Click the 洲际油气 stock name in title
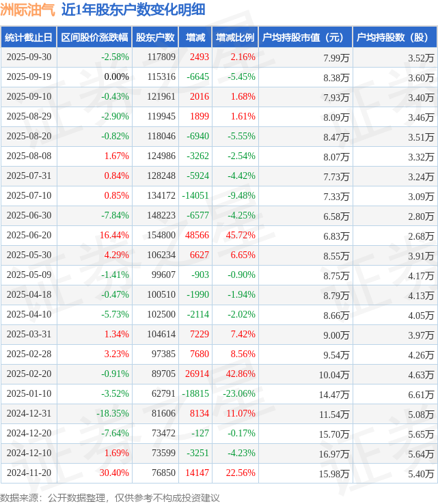 tap(28, 10)
